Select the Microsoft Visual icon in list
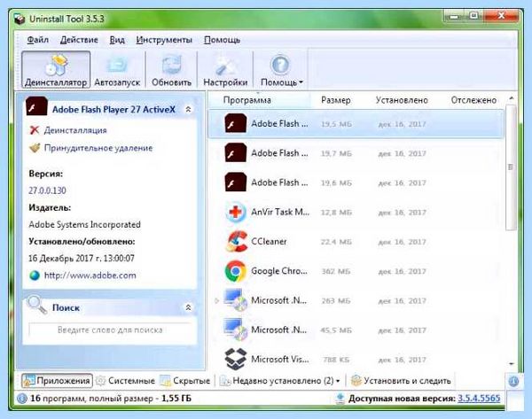Image resolution: width=532 pixels, height=419 pixels. pyautogui.click(x=236, y=359)
